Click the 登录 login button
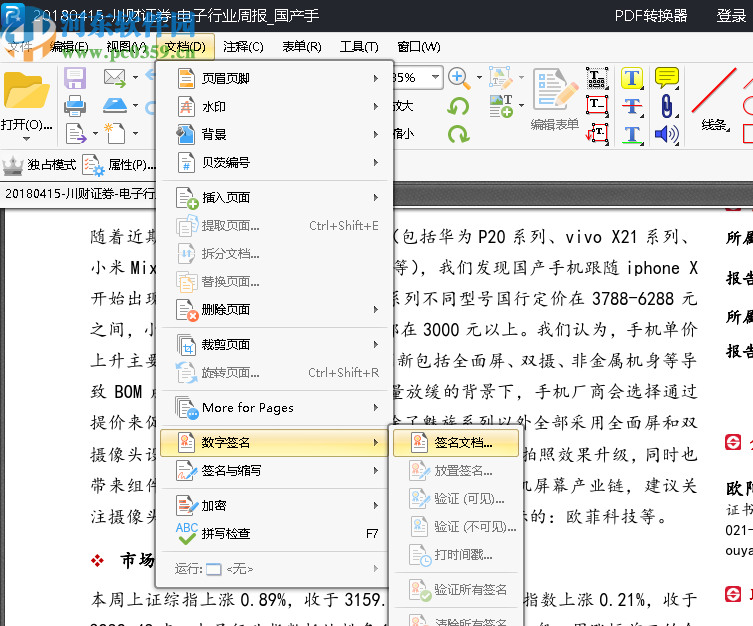 pos(731,16)
